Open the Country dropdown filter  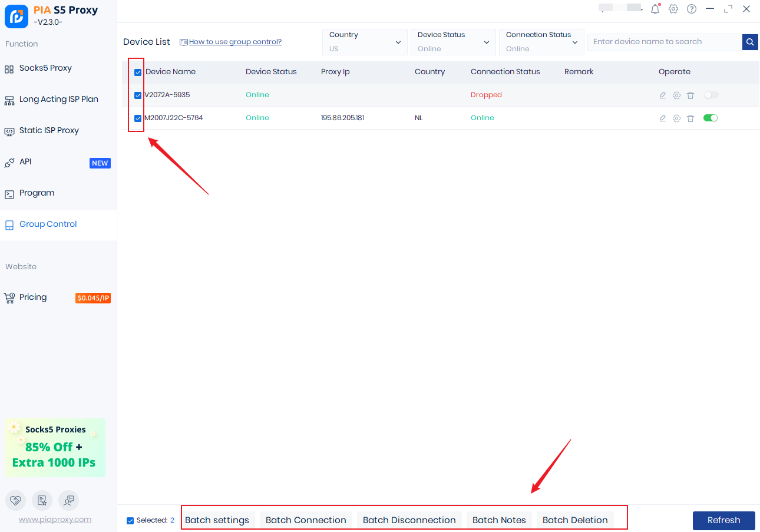pos(365,42)
